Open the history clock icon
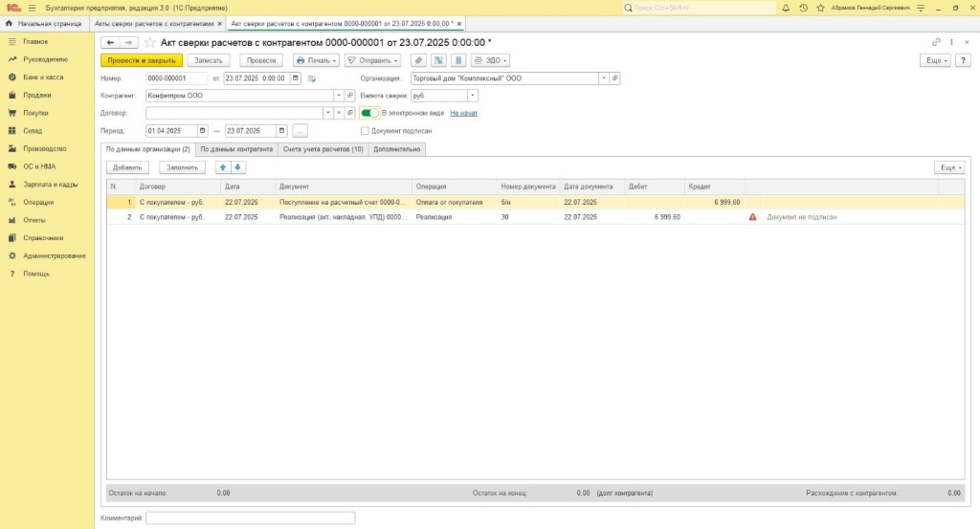The height and width of the screenshot is (529, 980). coord(803,8)
